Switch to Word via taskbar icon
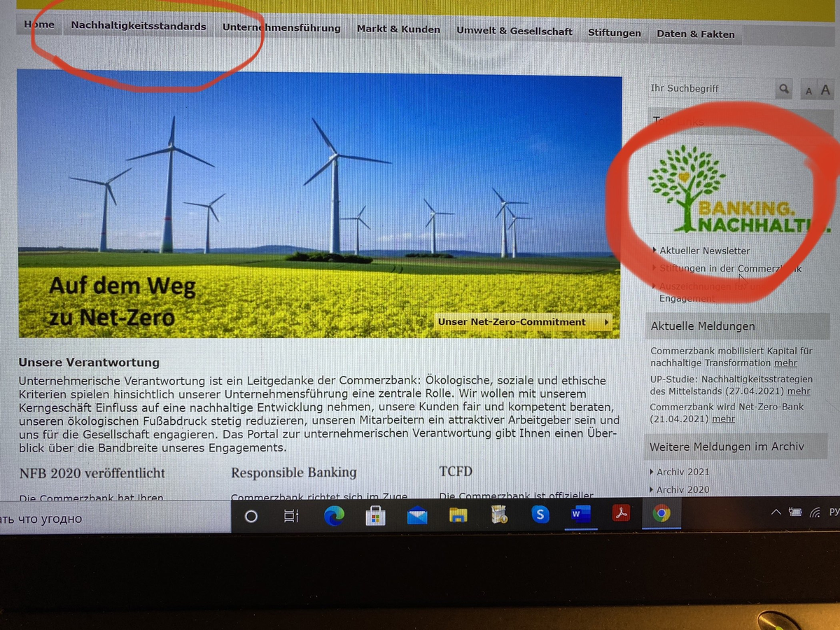This screenshot has height=630, width=840. click(580, 514)
